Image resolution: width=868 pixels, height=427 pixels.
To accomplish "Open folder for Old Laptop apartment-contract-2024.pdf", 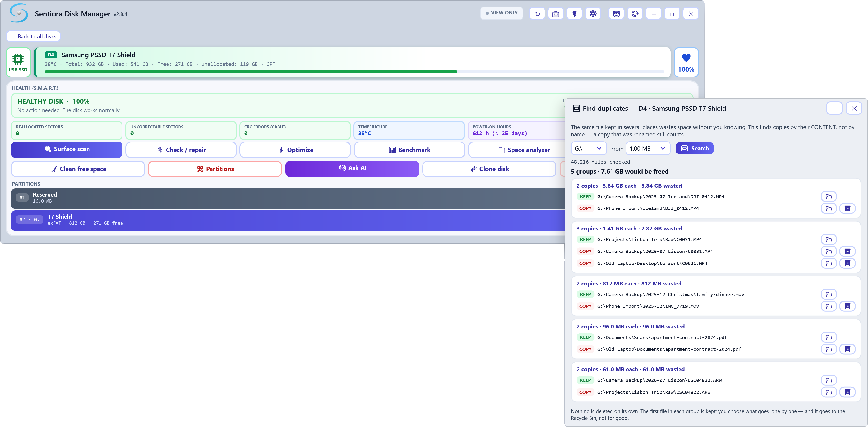I will tap(829, 349).
